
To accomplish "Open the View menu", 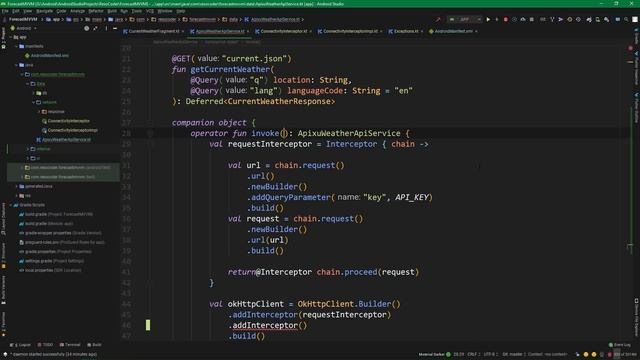I will point(27,11).
